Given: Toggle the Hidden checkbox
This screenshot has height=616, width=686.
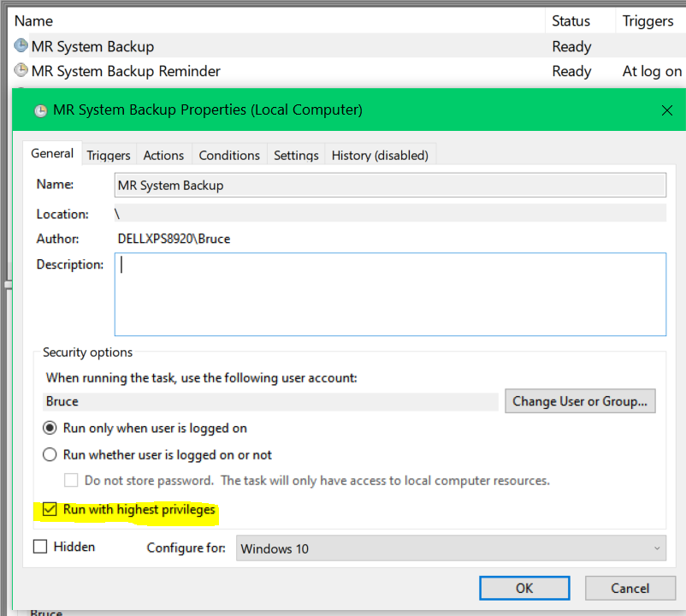Looking at the screenshot, I should [x=40, y=547].
